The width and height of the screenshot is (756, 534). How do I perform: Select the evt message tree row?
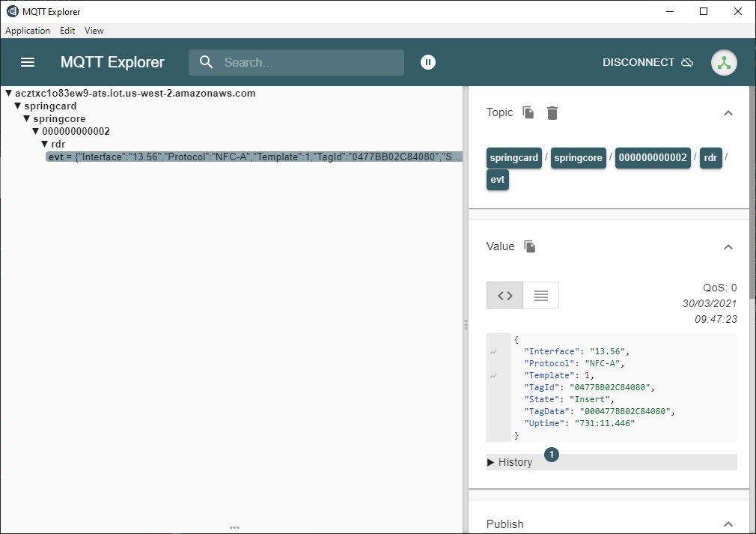(x=254, y=157)
